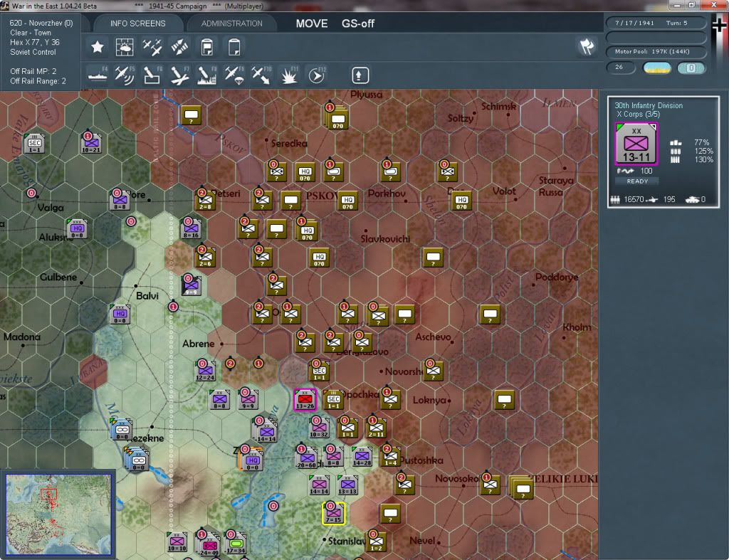Click the X Corps (3/5) link

[x=638, y=115]
